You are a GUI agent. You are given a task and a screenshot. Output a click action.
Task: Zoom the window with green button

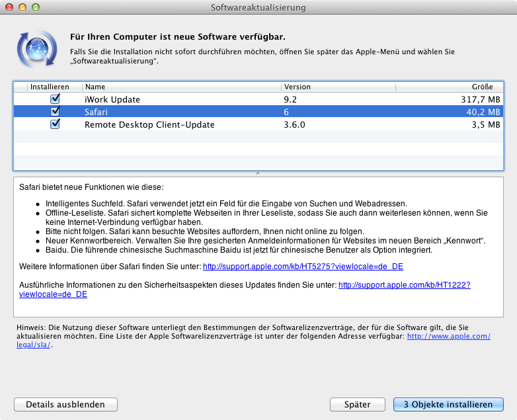coord(36,7)
